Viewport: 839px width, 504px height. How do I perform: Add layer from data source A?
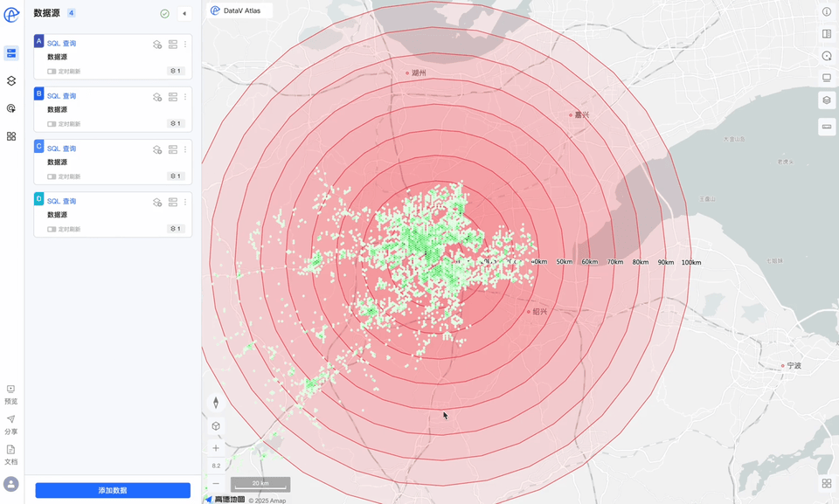[x=157, y=45]
